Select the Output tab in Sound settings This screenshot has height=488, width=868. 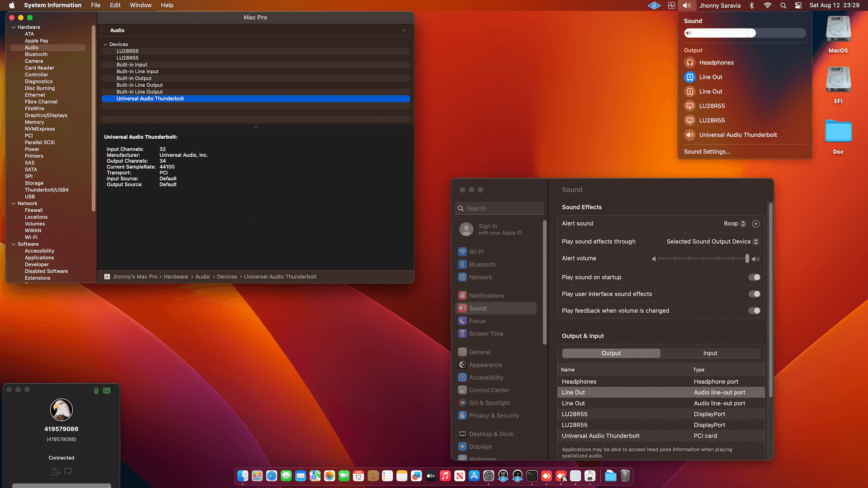tap(611, 353)
